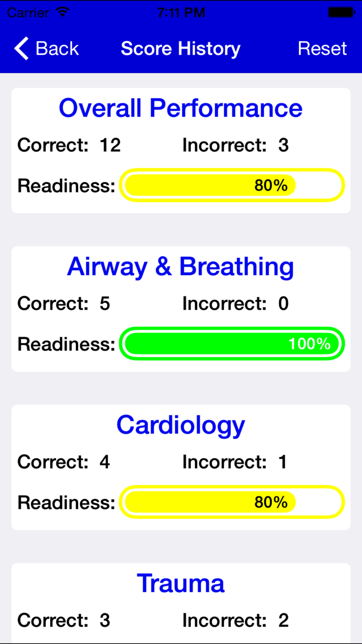Select the Overall Performance heading

tap(180, 108)
